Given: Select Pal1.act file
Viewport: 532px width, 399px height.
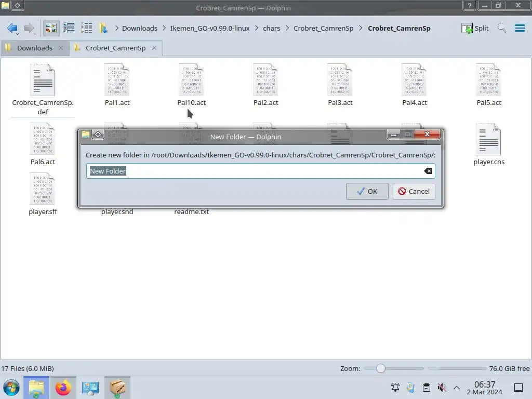Looking at the screenshot, I should click(117, 85).
